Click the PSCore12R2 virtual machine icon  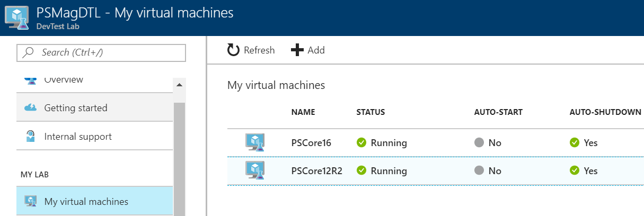(x=255, y=170)
